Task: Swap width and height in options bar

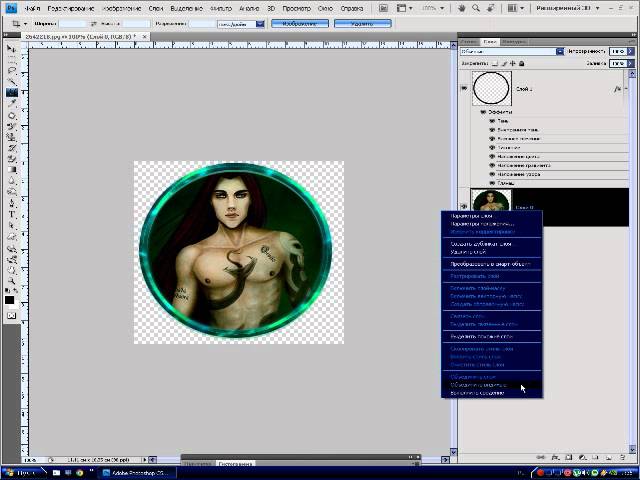Action: tap(93, 24)
